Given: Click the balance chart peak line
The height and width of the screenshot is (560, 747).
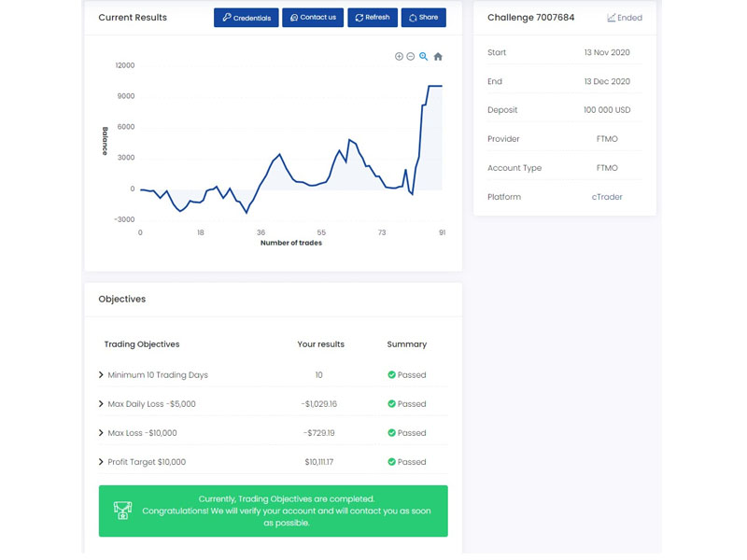Looking at the screenshot, I should (x=435, y=86).
